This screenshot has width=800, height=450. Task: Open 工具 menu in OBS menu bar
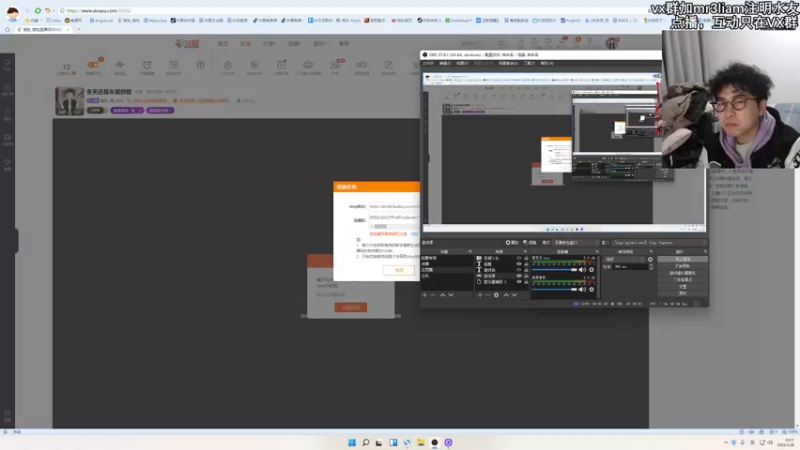[x=529, y=63]
